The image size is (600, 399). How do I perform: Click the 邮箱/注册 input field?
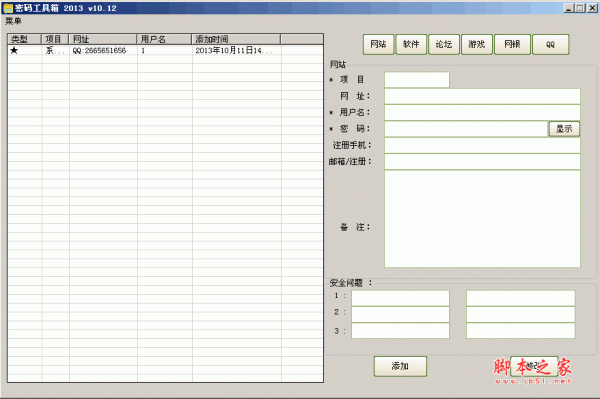click(x=482, y=161)
